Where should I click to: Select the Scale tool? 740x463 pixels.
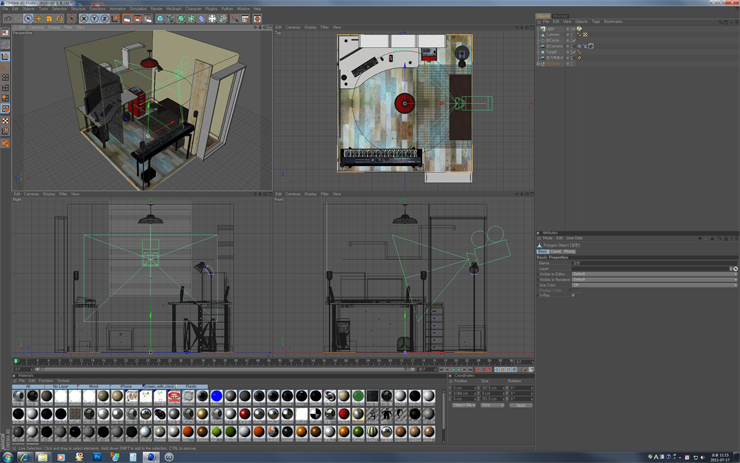pyautogui.click(x=49, y=19)
